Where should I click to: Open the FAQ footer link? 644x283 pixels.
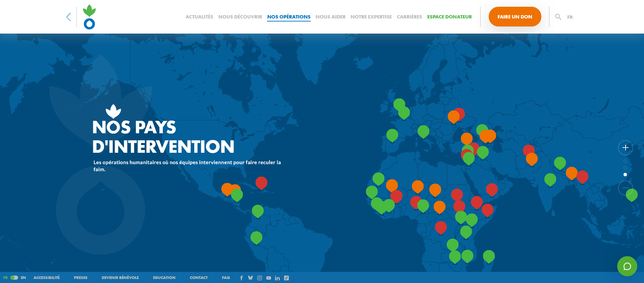coord(226,278)
